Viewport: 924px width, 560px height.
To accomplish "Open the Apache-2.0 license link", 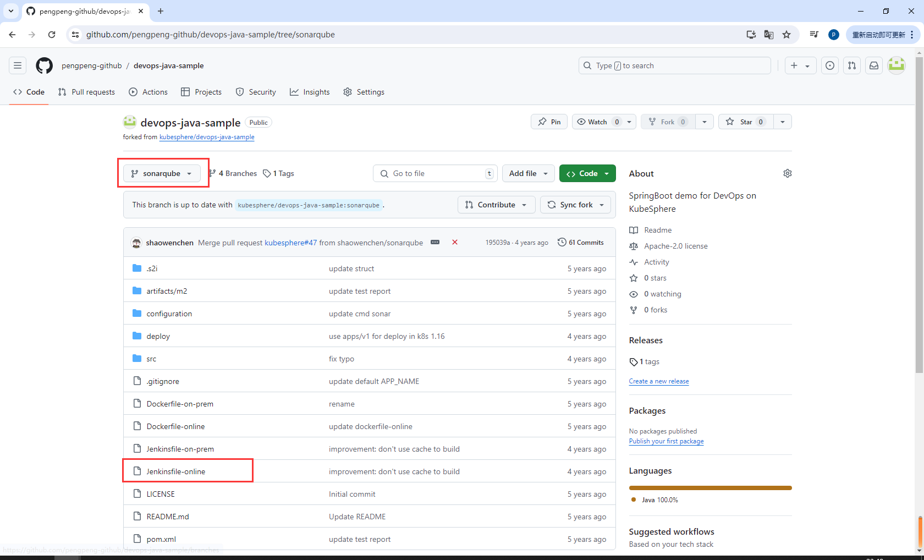I will pos(676,246).
